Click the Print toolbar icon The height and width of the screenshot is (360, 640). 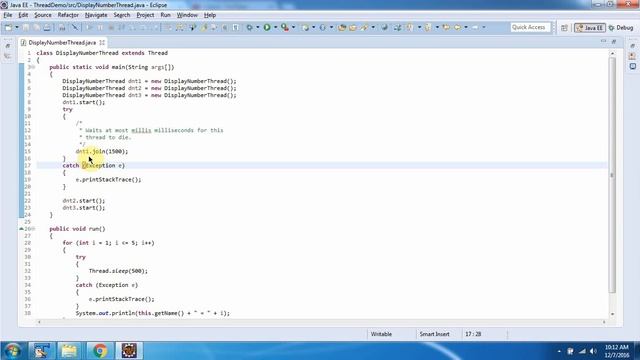47,27
